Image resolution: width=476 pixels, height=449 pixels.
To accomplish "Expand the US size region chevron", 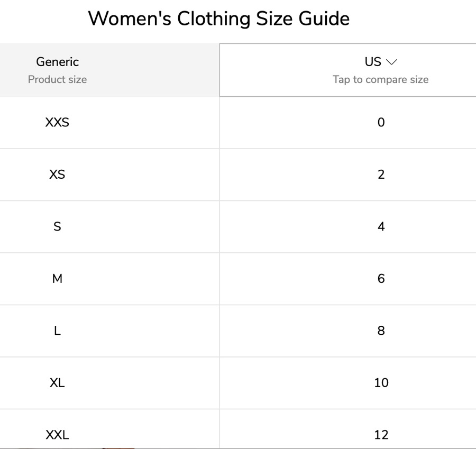I will [392, 62].
